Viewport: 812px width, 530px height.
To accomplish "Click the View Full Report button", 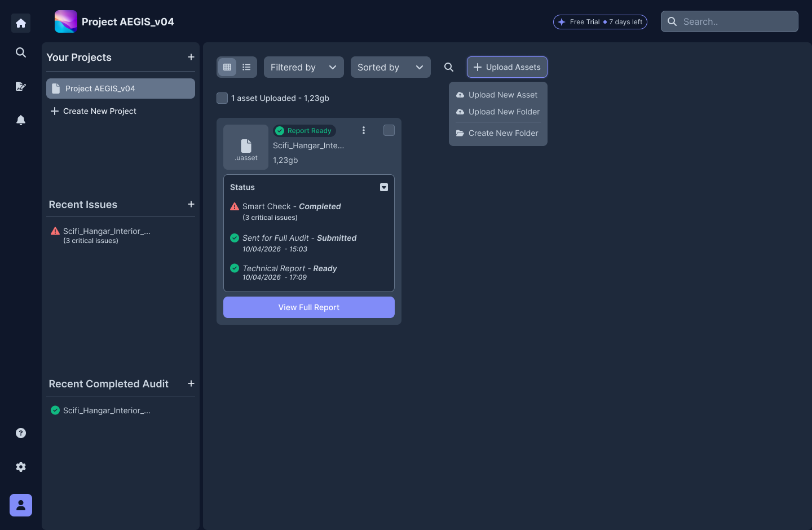I will [x=309, y=307].
